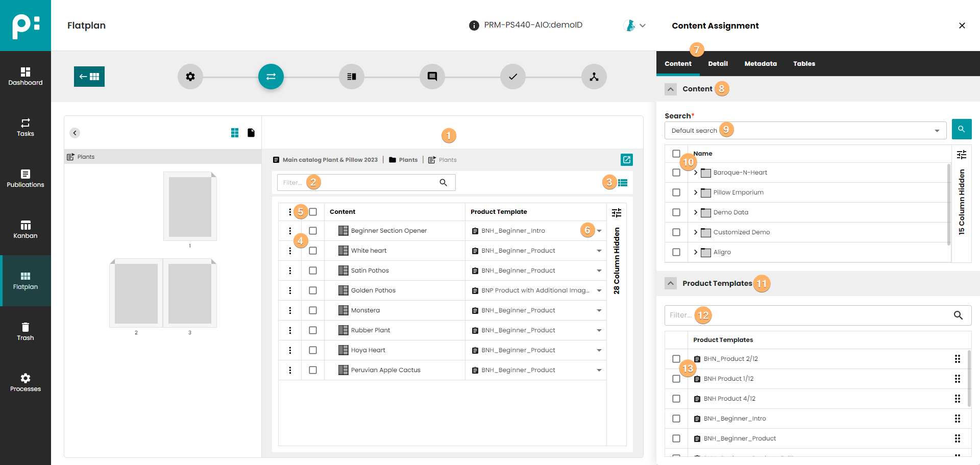980x465 pixels.
Task: Select the page 1 thumbnail
Action: (x=190, y=206)
